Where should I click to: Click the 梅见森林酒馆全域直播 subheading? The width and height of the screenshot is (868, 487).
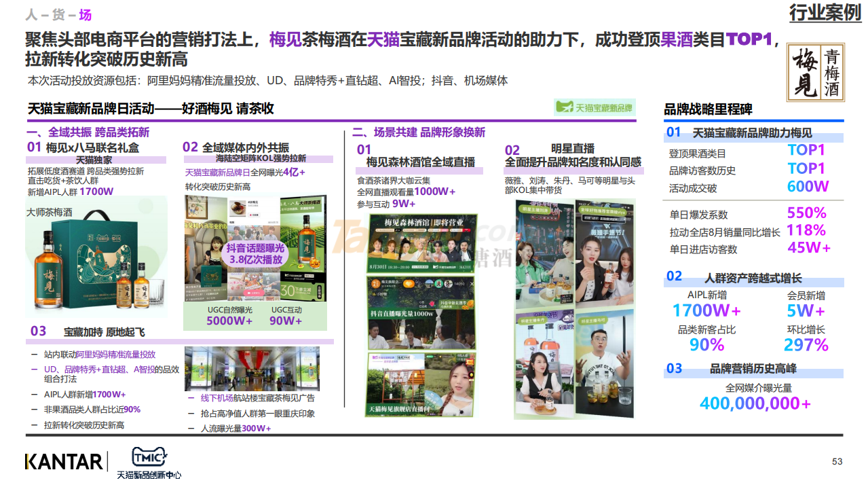click(421, 162)
